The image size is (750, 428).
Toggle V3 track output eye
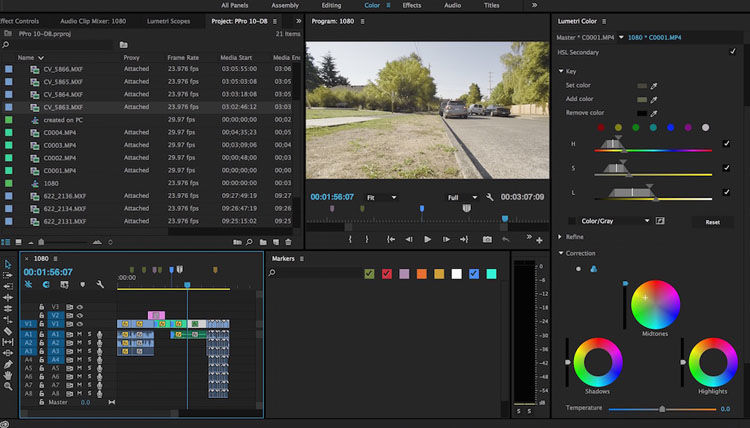(x=80, y=307)
